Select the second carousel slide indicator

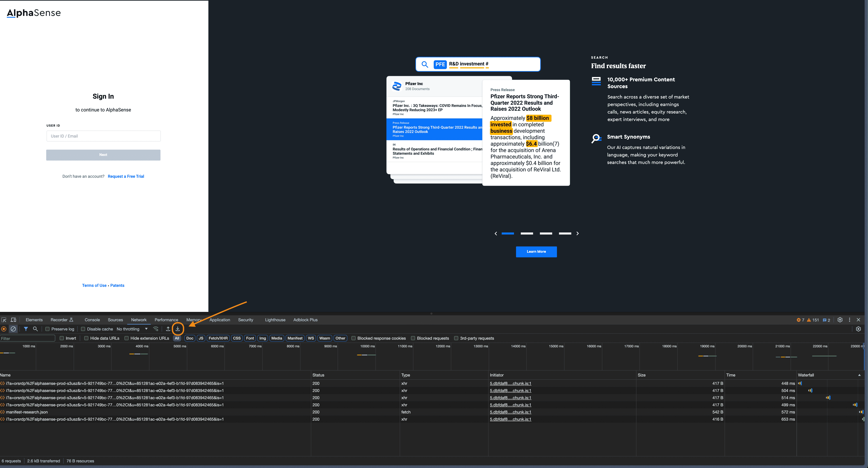527,233
